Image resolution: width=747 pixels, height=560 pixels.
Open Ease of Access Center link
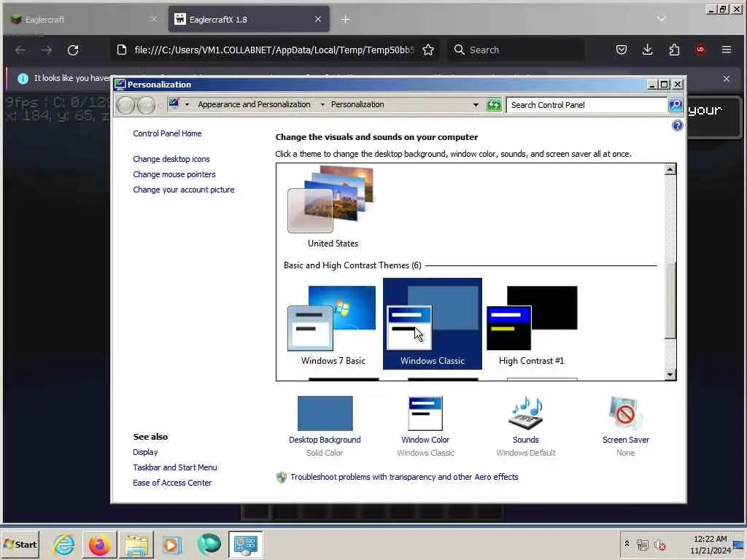tap(172, 483)
